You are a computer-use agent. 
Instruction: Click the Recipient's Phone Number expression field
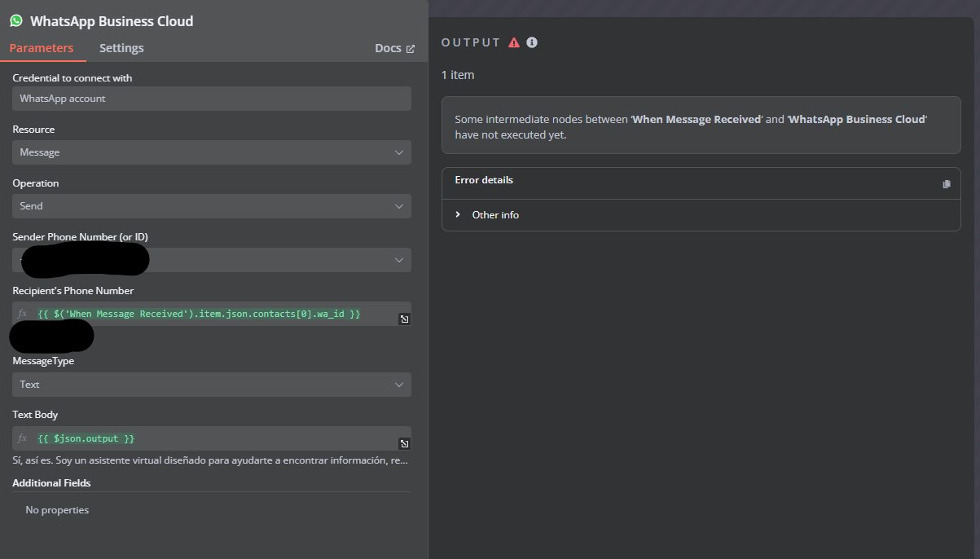point(212,314)
